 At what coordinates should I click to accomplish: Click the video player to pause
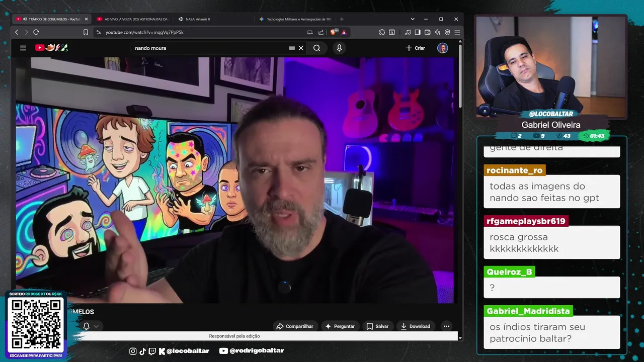click(x=234, y=180)
